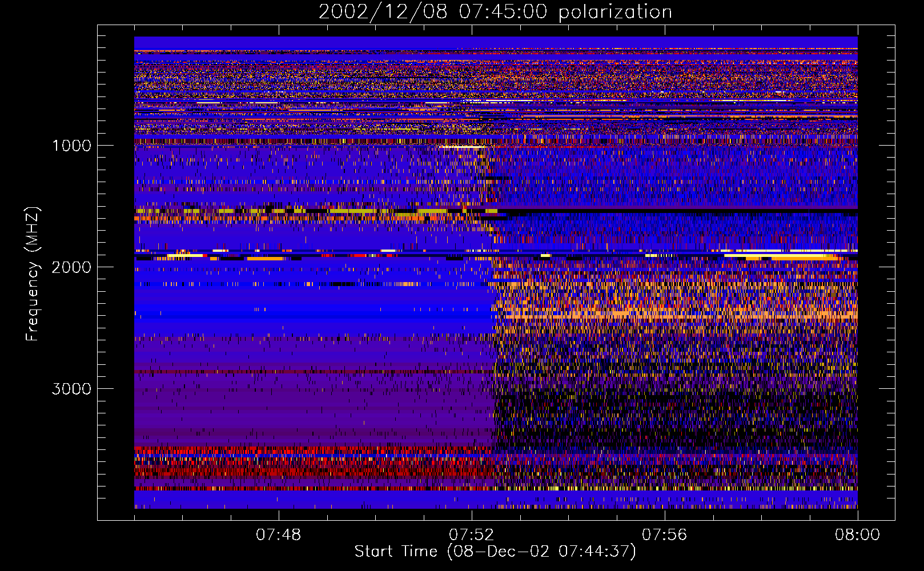This screenshot has width=924, height=571.
Task: Click the 'Start Time (08-Dec-02 07:44:37)' label
Action: [x=495, y=552]
